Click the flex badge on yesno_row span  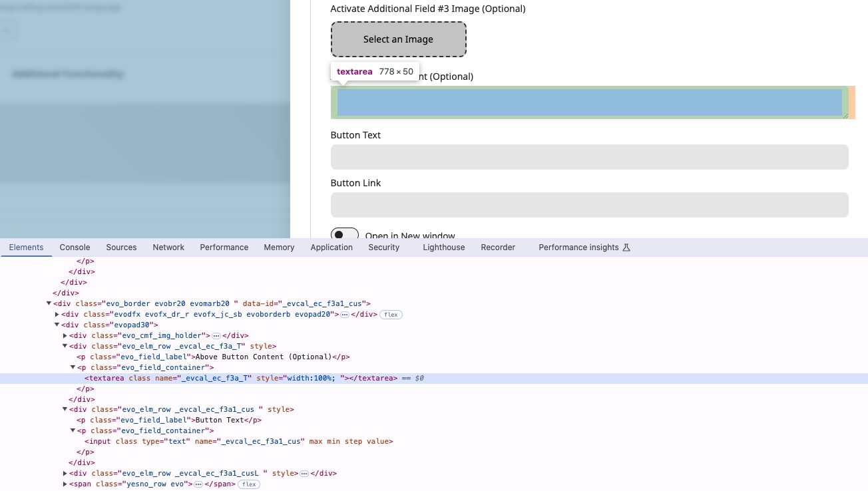249,484
